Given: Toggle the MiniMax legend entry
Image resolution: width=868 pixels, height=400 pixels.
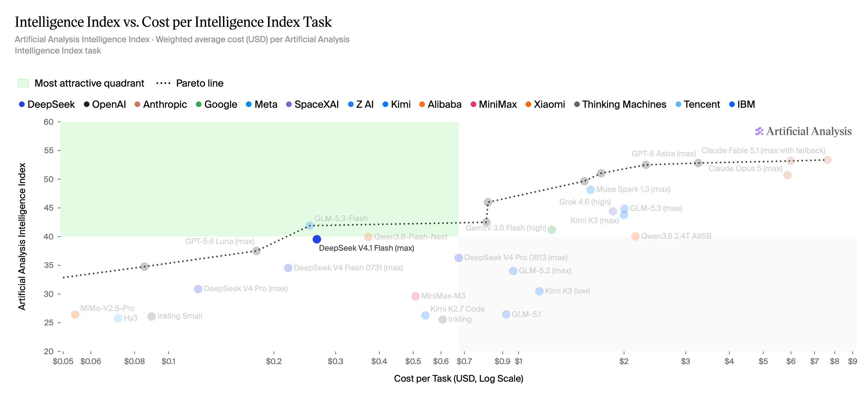Looking at the screenshot, I should (494, 104).
